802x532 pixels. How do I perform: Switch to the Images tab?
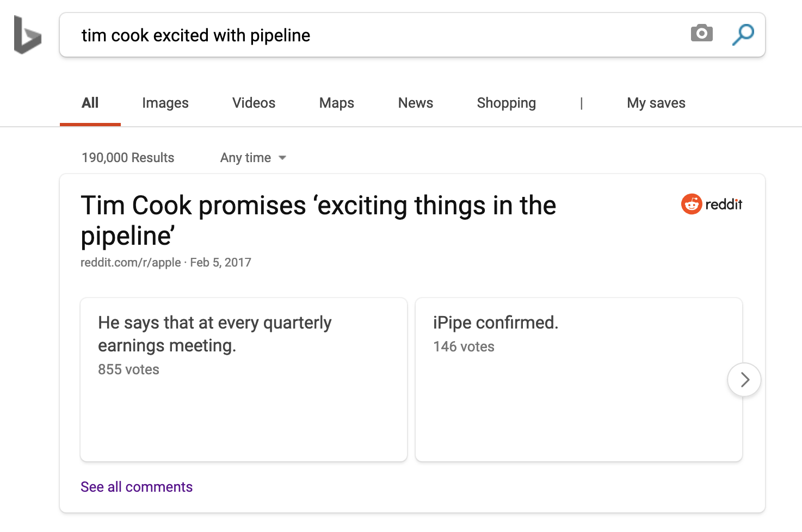[x=165, y=103]
